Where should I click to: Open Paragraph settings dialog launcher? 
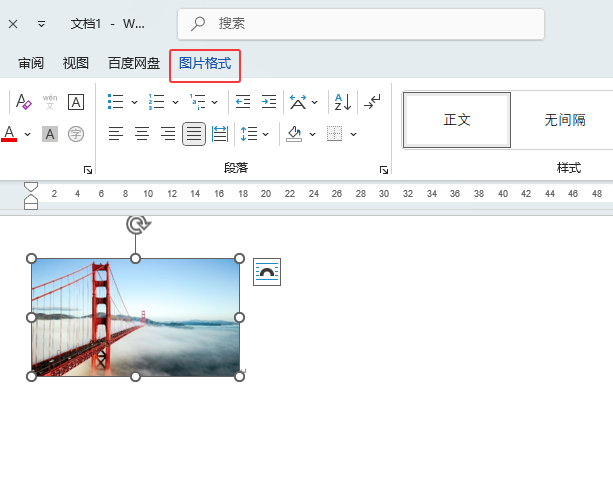pos(384,170)
